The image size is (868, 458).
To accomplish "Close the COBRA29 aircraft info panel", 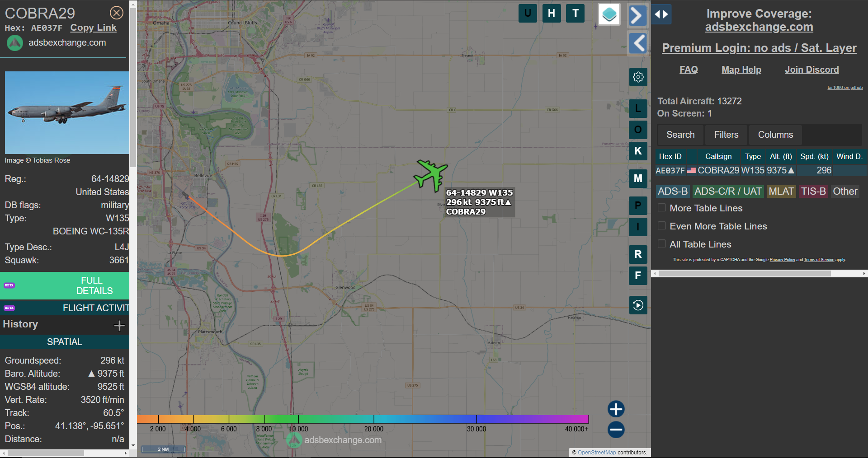I will [x=117, y=13].
